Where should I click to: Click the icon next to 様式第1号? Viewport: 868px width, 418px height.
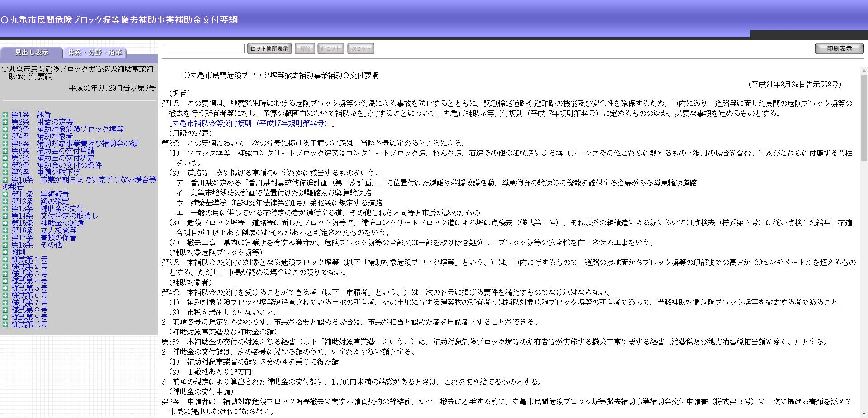5,259
